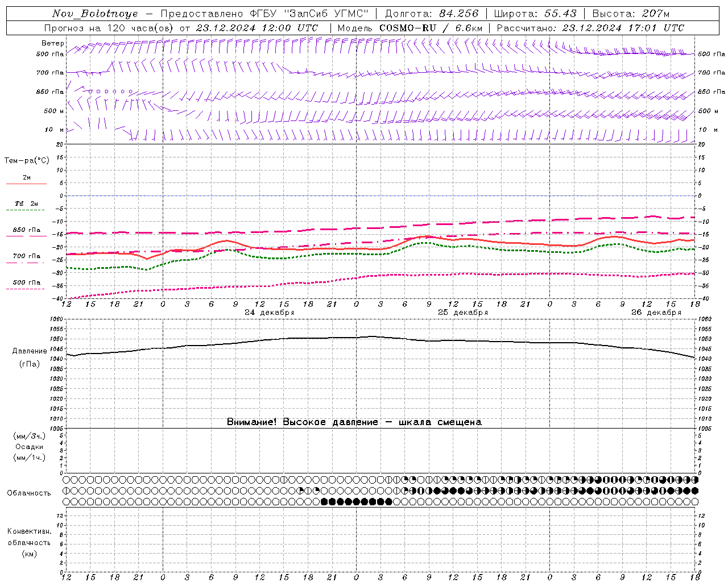728x582 pixels.
Task: Click the Тем-ра(°C) panel label
Action: tap(27, 161)
